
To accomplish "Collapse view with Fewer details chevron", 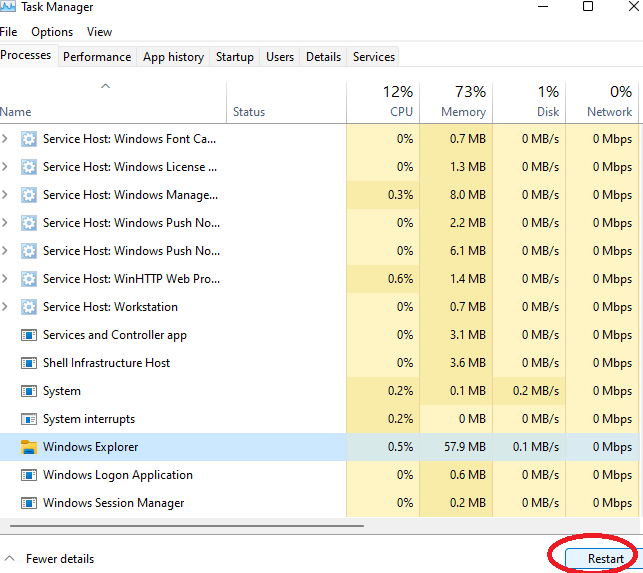I will (9, 558).
